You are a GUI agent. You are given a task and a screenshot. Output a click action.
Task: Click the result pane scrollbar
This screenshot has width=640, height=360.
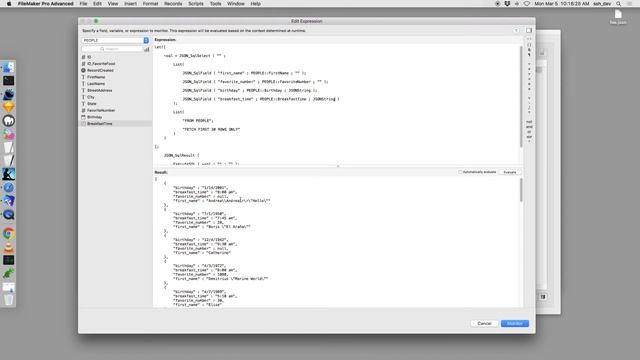tap(521, 190)
